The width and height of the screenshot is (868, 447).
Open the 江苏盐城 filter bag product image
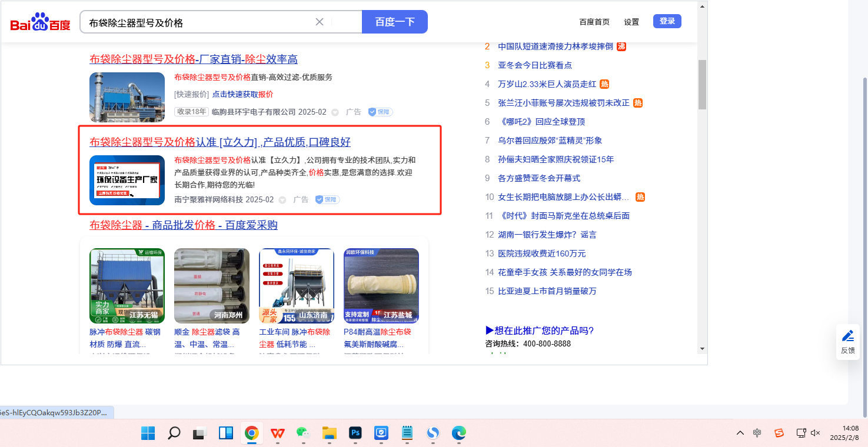point(381,286)
